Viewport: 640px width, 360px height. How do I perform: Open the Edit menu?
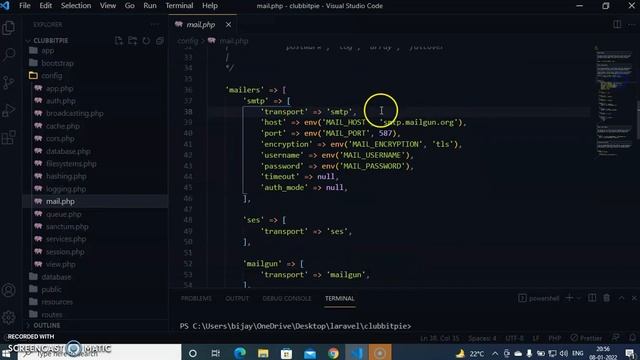tap(45, 6)
